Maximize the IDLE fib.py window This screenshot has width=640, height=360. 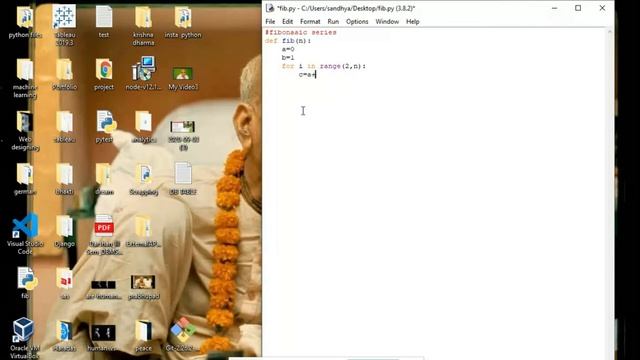(x=578, y=8)
